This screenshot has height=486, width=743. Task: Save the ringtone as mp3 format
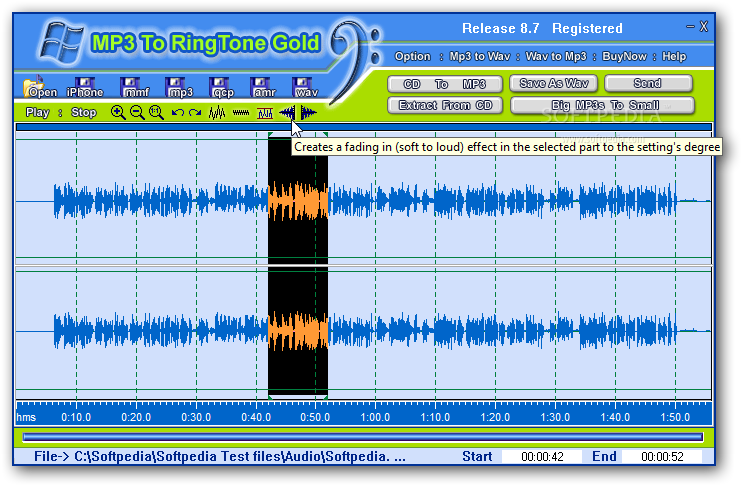(180, 88)
